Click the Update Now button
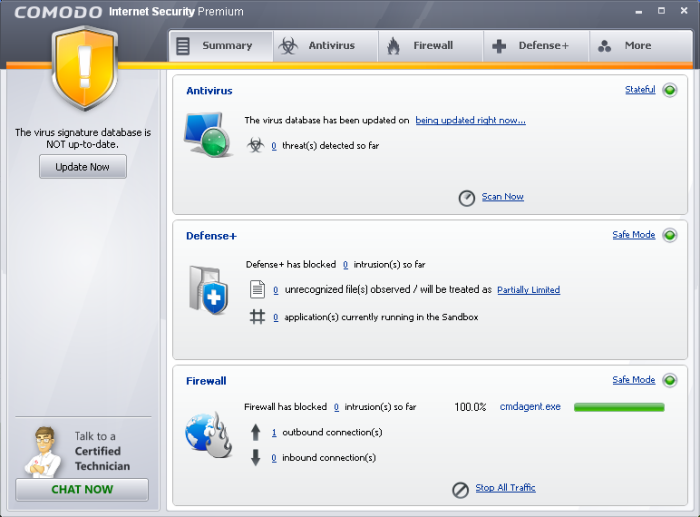 (83, 167)
